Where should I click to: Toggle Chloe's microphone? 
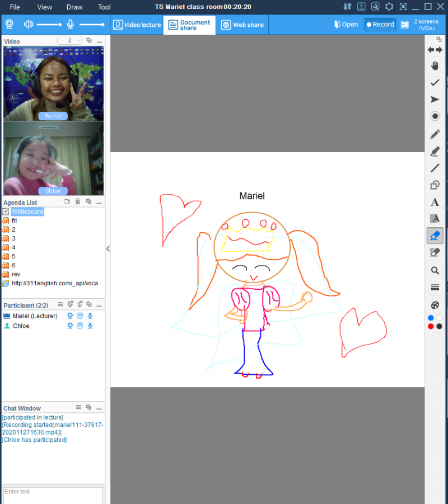[90, 326]
